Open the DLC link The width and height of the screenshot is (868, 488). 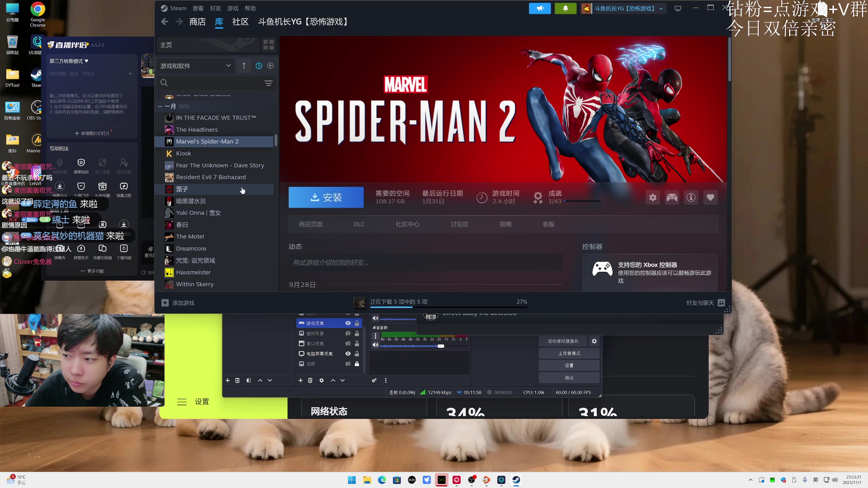click(x=359, y=224)
